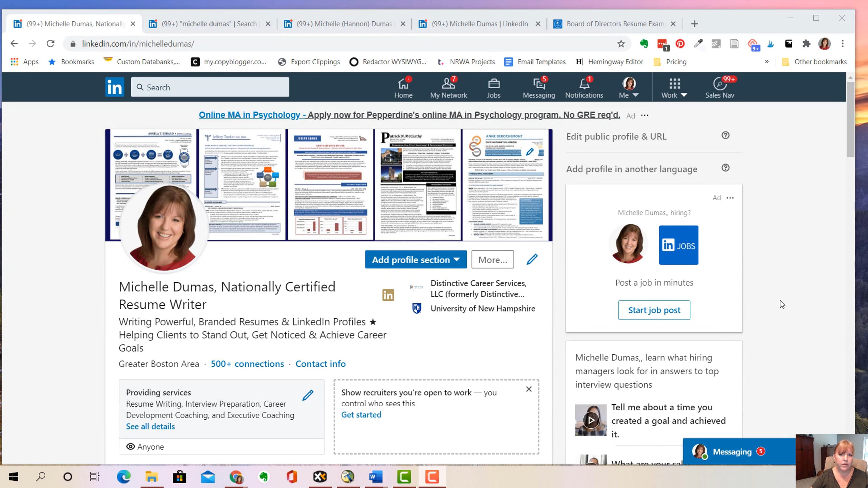Open the Pinterest extension
This screenshot has height=488, width=868.
coord(680,44)
